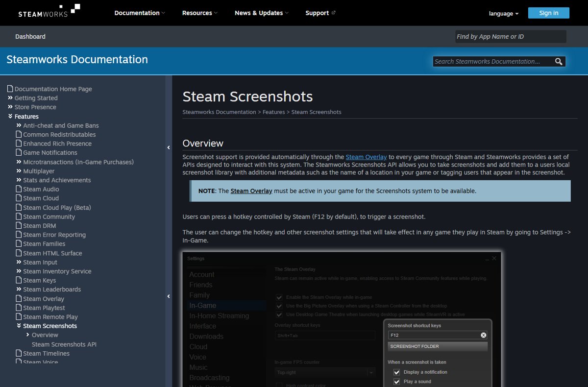
Task: Open the Resources top menu
Action: (200, 13)
